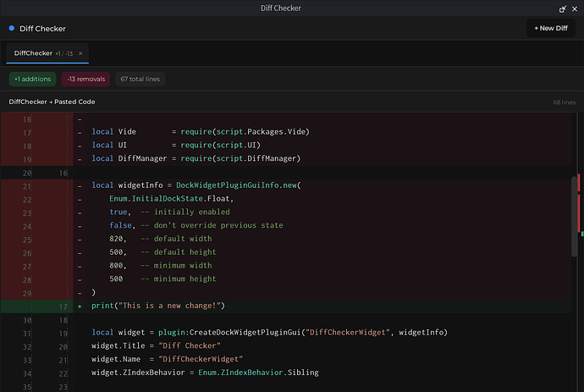Click the removed local DiffManager line
The height and width of the screenshot is (392, 584).
(x=196, y=158)
